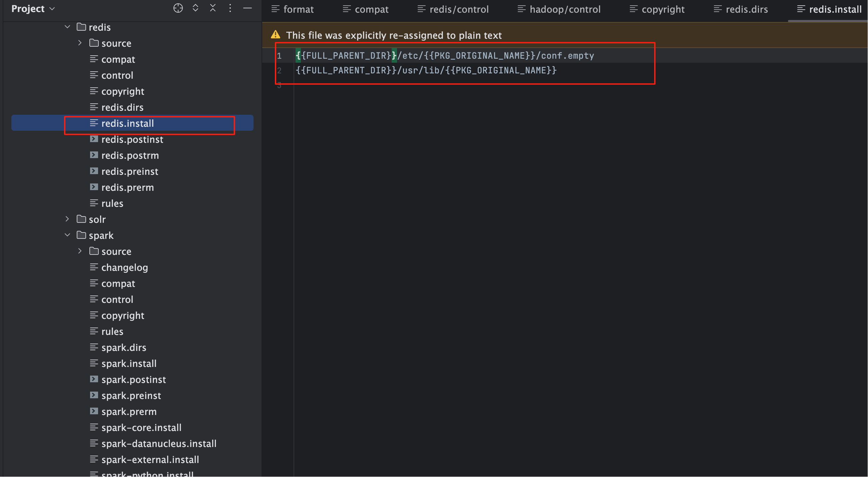Click line number 2 in the gutter

(x=279, y=70)
